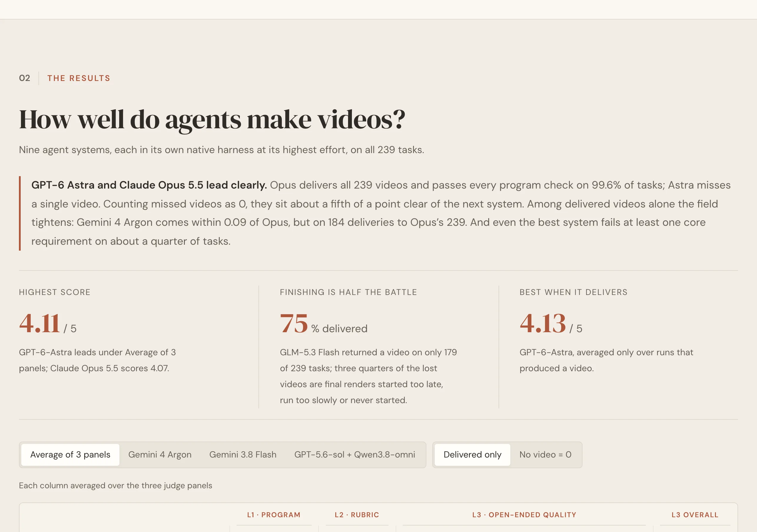
Task: Choose the No video = 0 scoring mode
Action: coord(545,455)
